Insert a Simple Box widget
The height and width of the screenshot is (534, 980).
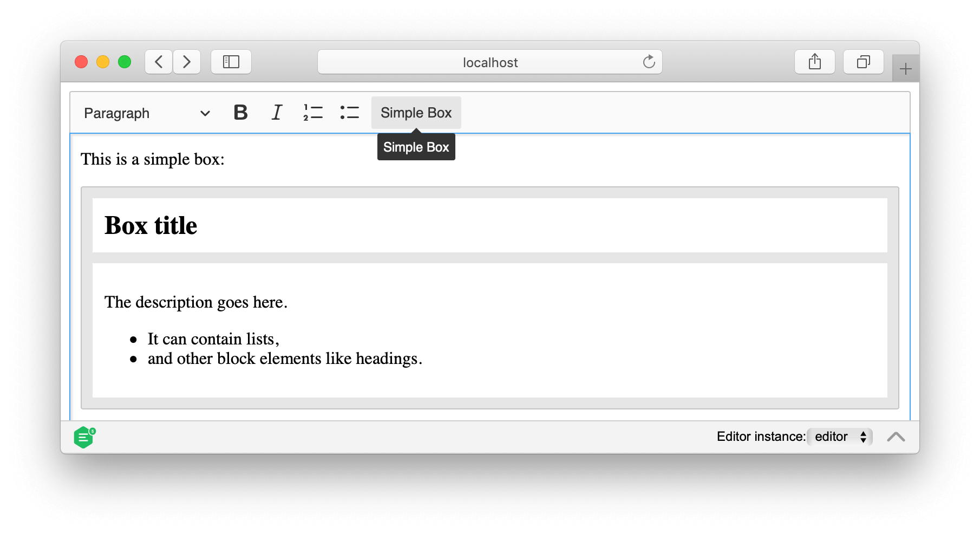[x=416, y=113]
